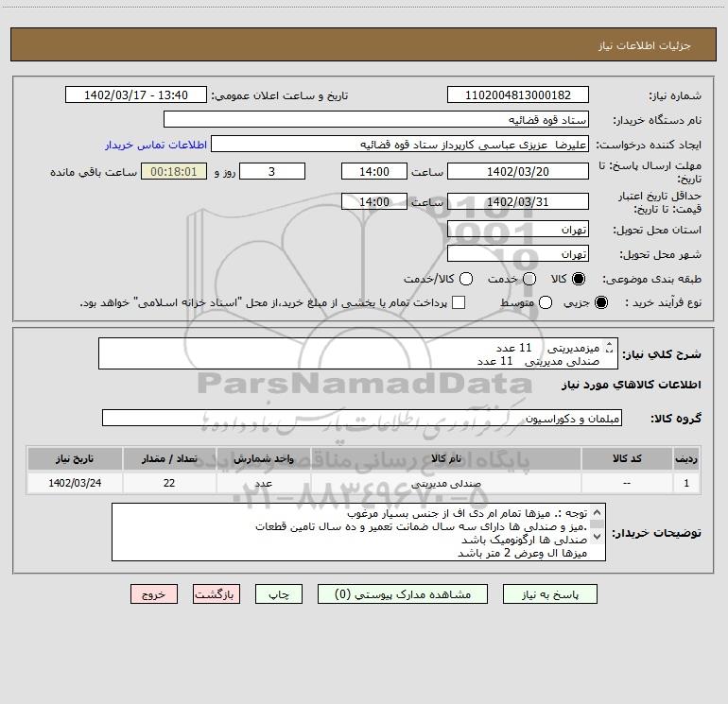Click the کد کالا column header
Screen dimensions: 728x704
click(x=627, y=458)
